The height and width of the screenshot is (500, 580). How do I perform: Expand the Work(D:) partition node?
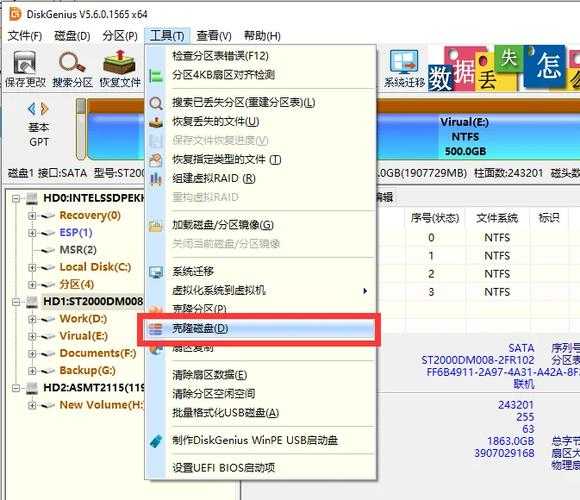[x=32, y=319]
